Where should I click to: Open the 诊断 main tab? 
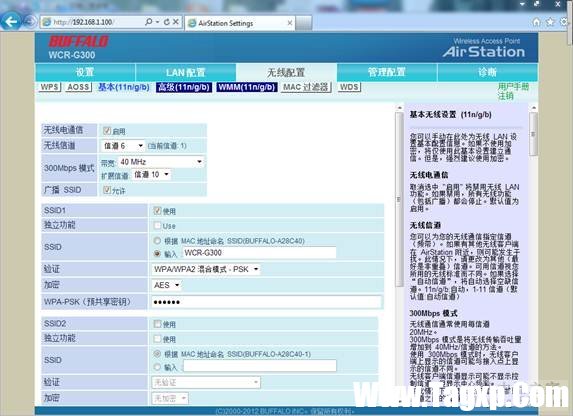[487, 72]
